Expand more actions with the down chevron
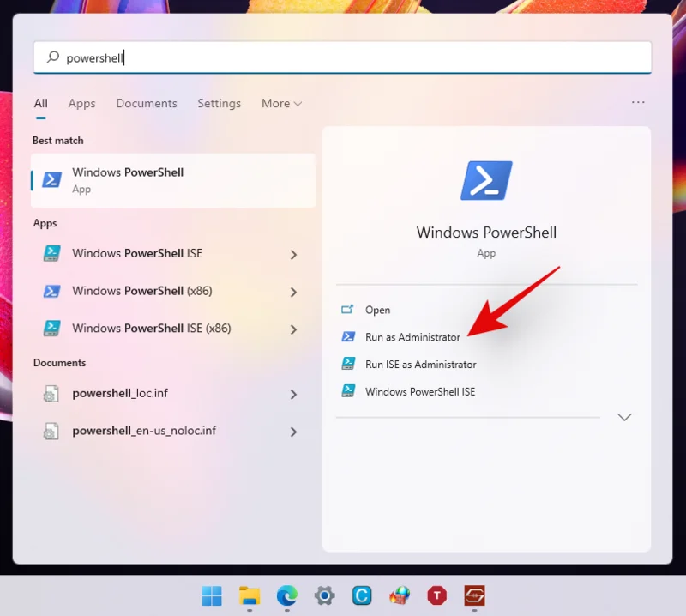The height and width of the screenshot is (616, 686). click(624, 417)
